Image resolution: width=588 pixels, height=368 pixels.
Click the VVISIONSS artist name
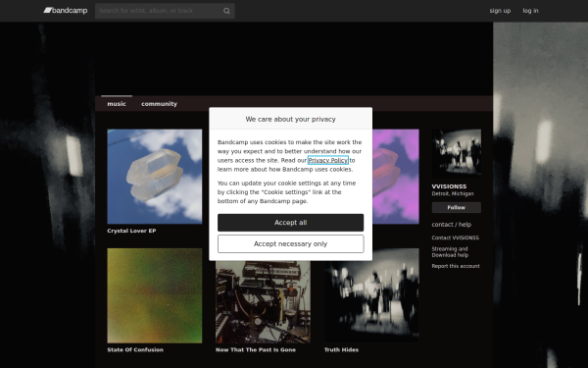(449, 186)
